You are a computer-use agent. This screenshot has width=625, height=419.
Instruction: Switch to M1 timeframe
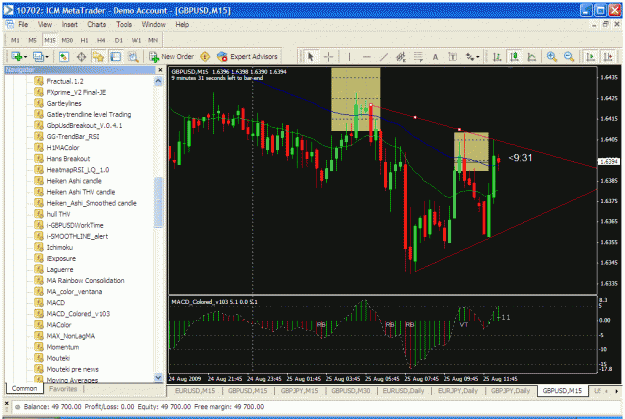tap(15, 40)
